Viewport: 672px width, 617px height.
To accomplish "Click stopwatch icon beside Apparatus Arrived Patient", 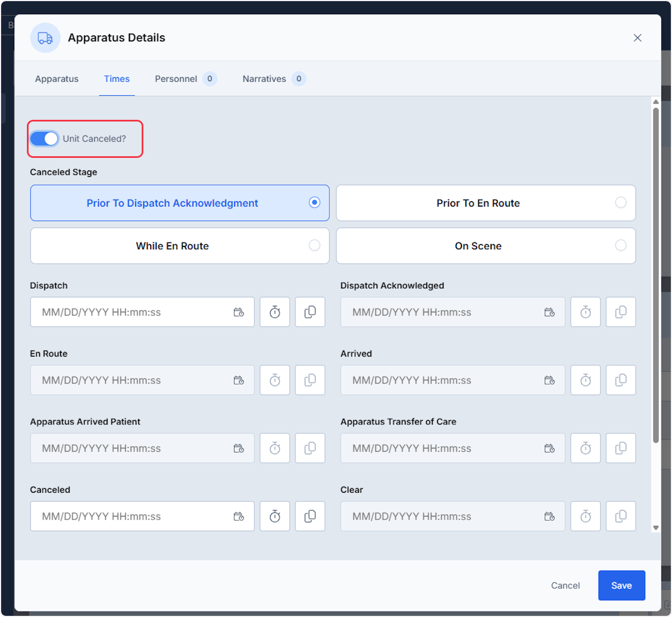I will click(275, 448).
